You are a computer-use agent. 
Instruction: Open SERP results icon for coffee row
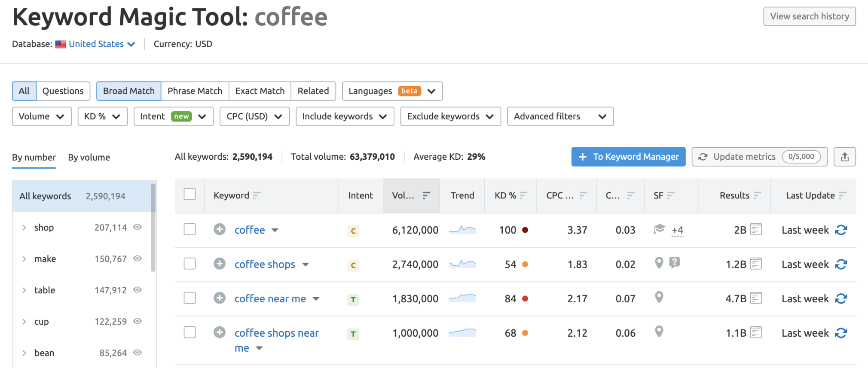[x=756, y=229]
